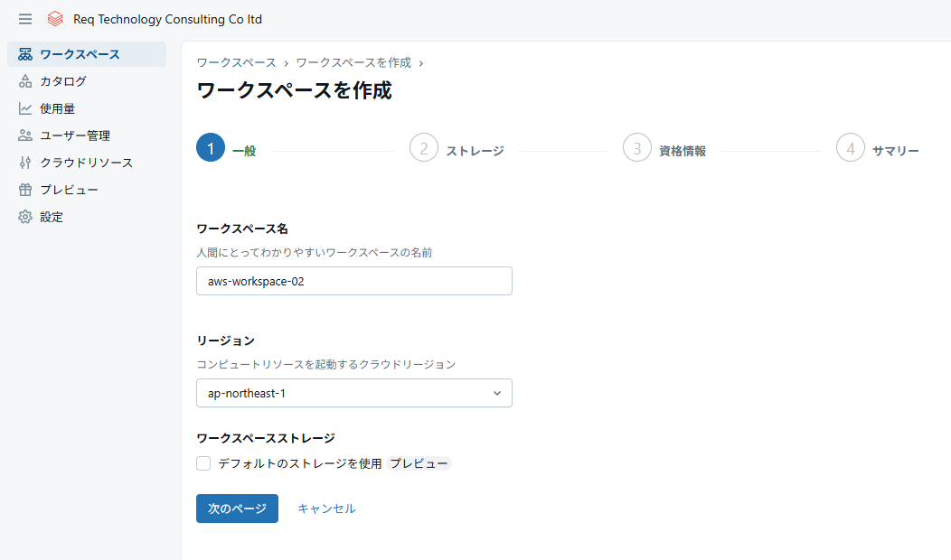
Task: Open カタログ from the sidebar
Action: click(63, 81)
